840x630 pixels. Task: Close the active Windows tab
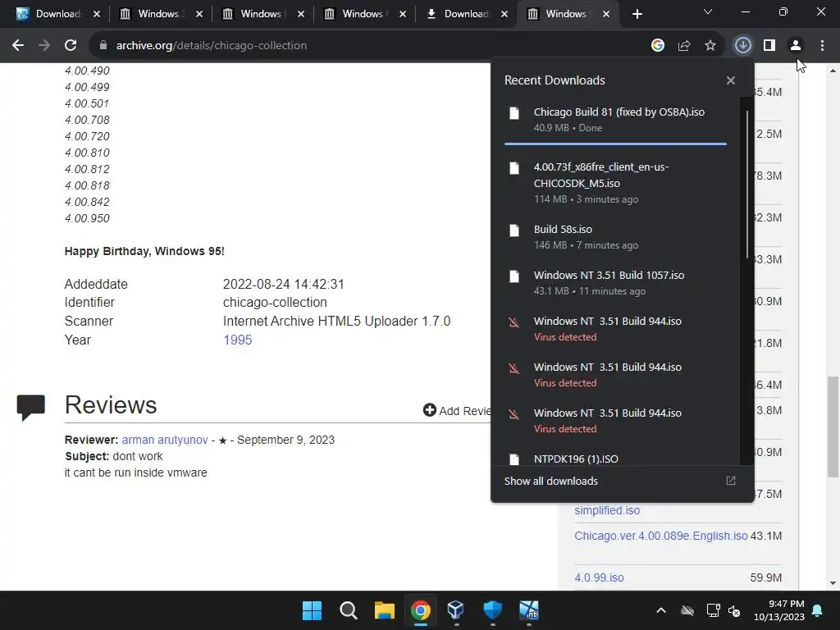[606, 14]
